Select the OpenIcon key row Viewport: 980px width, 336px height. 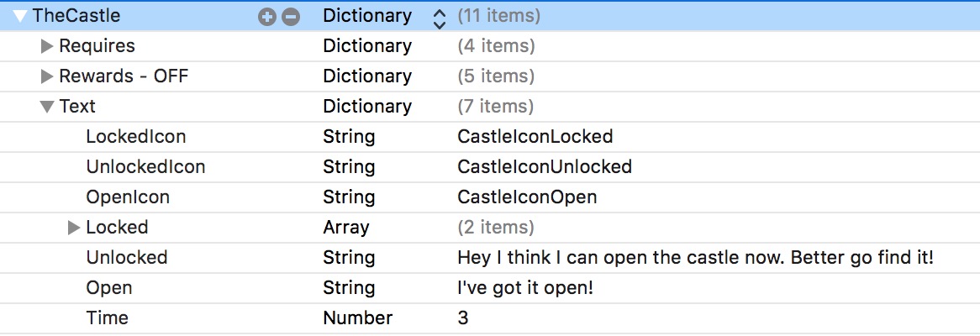tap(128, 197)
